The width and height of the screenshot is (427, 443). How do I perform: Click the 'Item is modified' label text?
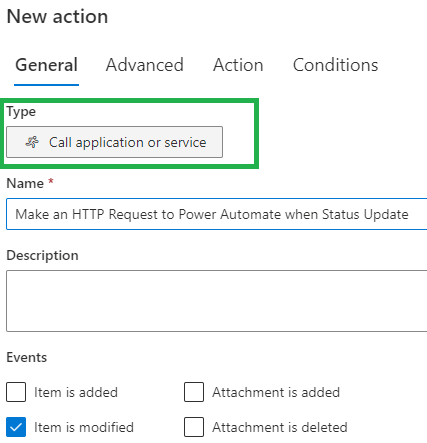pos(84,427)
